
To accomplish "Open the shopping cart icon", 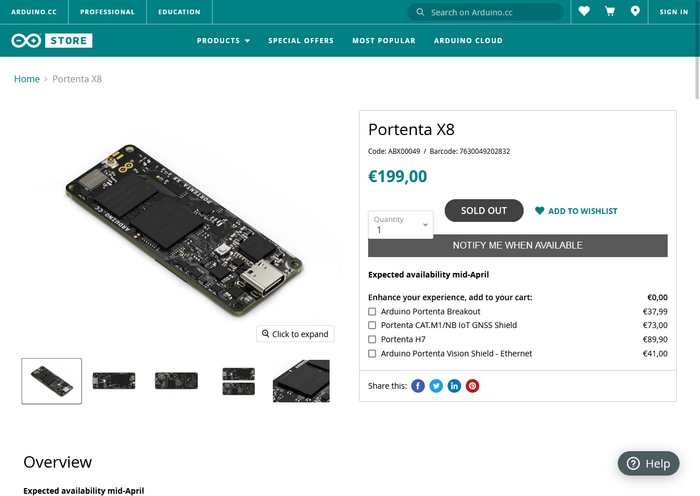I will pos(610,12).
